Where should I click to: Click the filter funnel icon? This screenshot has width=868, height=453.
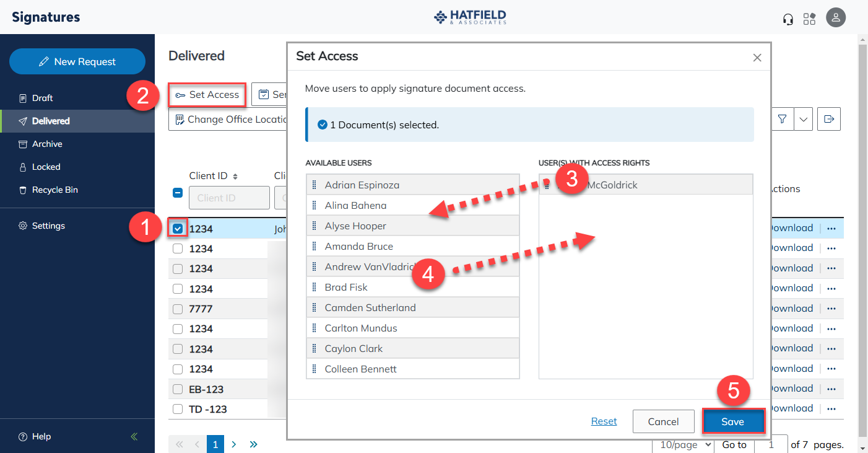pos(782,119)
